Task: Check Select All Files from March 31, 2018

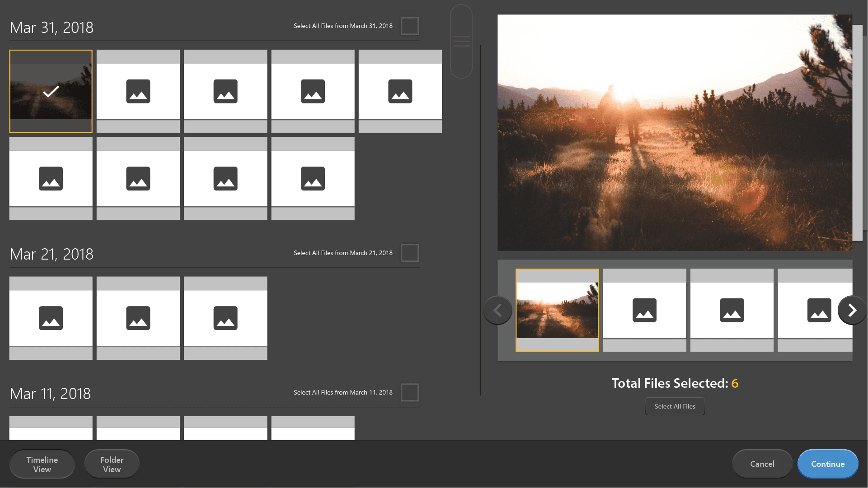Action: [409, 26]
